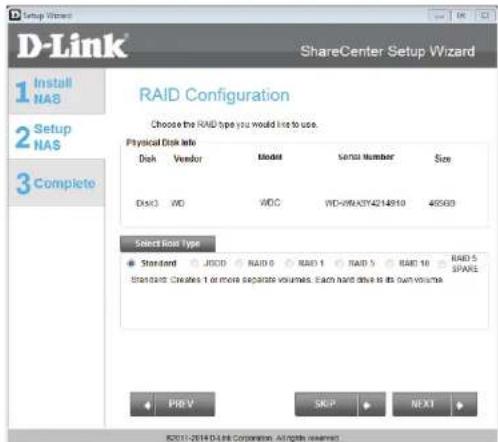Screen dimensions: 498x442
Task: Select the RAID 5 SPARE radio button
Action: 442,264
